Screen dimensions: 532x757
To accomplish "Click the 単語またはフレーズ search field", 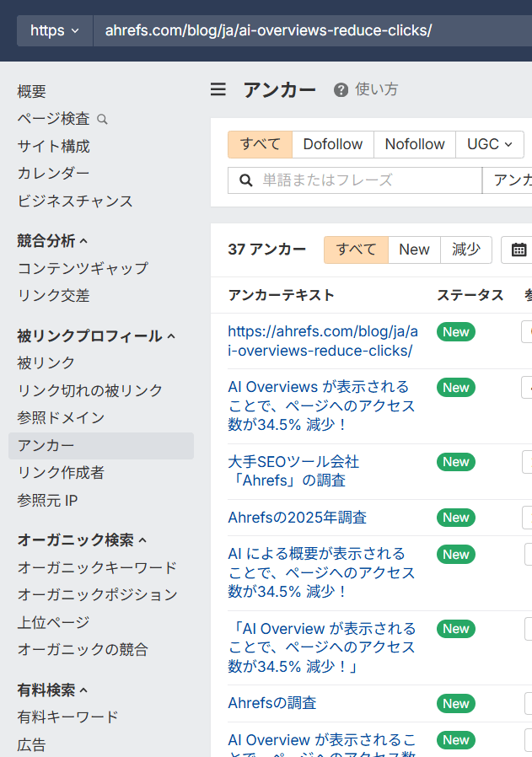I will pyautogui.click(x=367, y=180).
